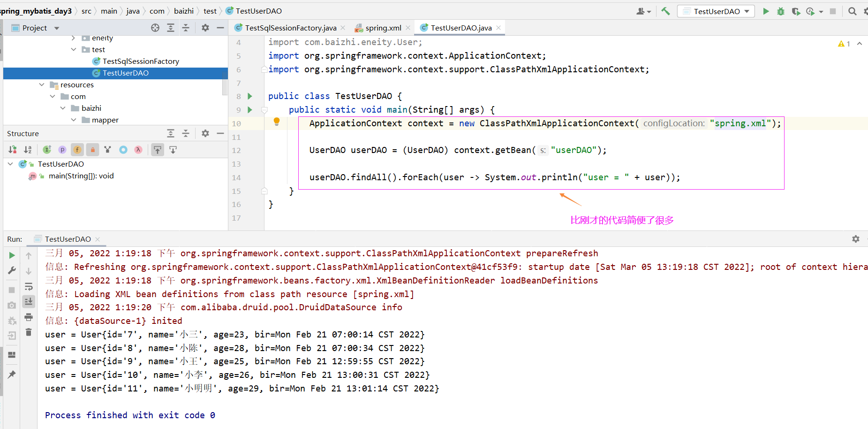The width and height of the screenshot is (868, 429).
Task: Toggle show properties in the Structure panel
Action: click(x=62, y=150)
